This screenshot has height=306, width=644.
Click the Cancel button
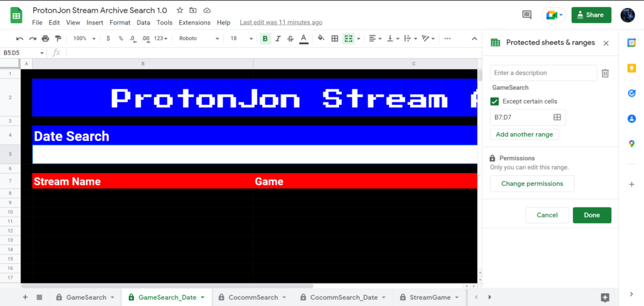click(547, 216)
